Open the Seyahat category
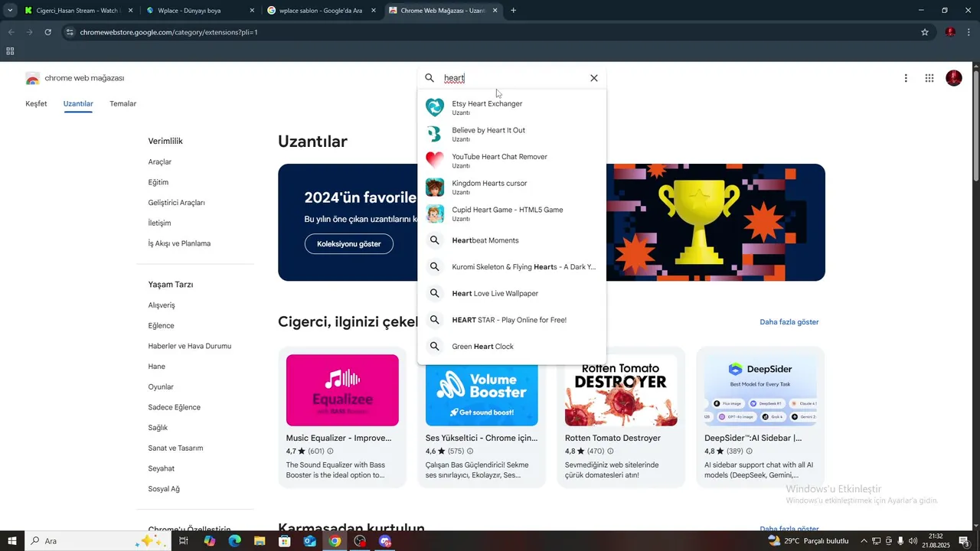This screenshot has height=551, width=980. (162, 468)
